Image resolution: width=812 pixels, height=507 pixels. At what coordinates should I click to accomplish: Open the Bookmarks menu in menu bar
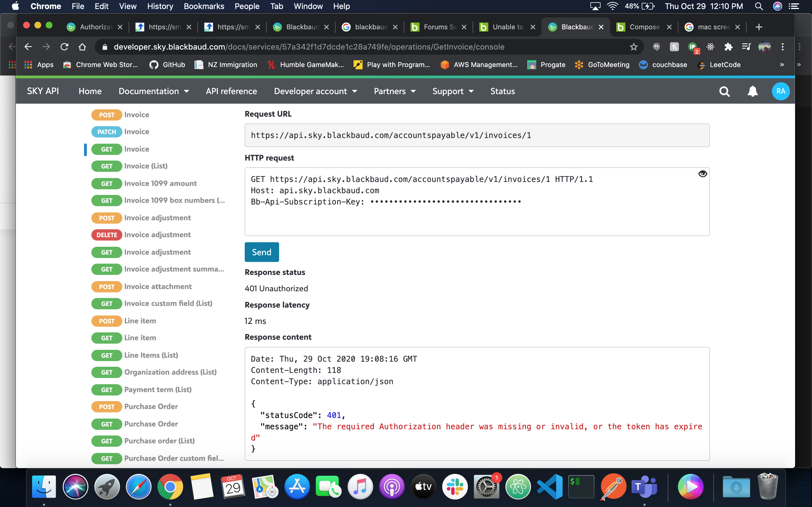pos(204,6)
